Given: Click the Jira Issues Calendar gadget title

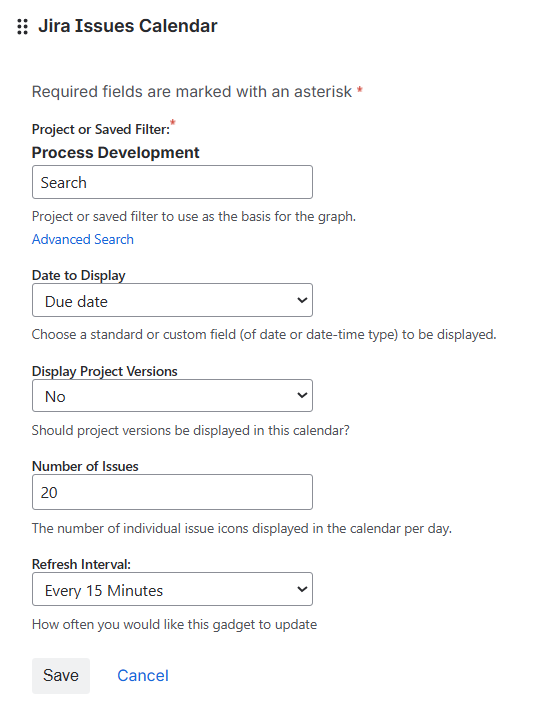Looking at the screenshot, I should tap(128, 26).
